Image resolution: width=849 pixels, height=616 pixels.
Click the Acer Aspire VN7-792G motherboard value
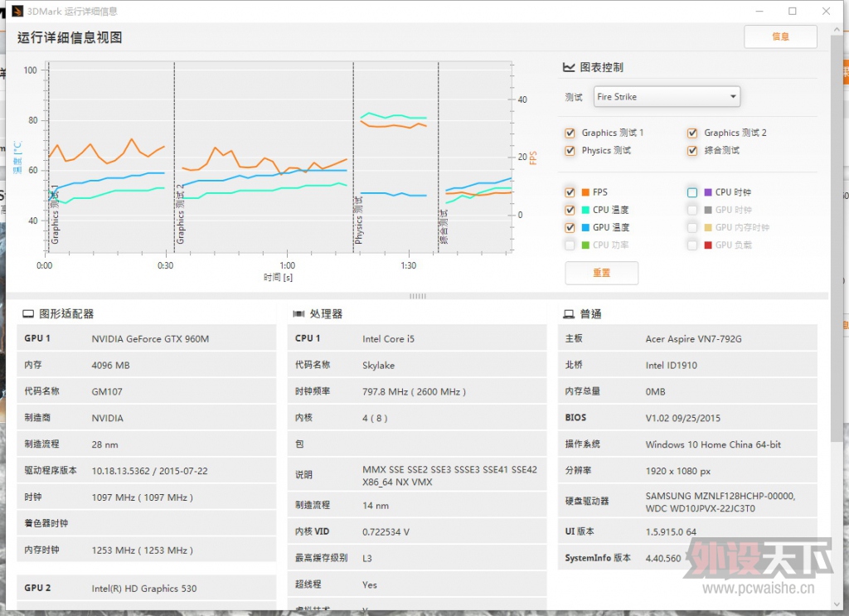coord(694,339)
